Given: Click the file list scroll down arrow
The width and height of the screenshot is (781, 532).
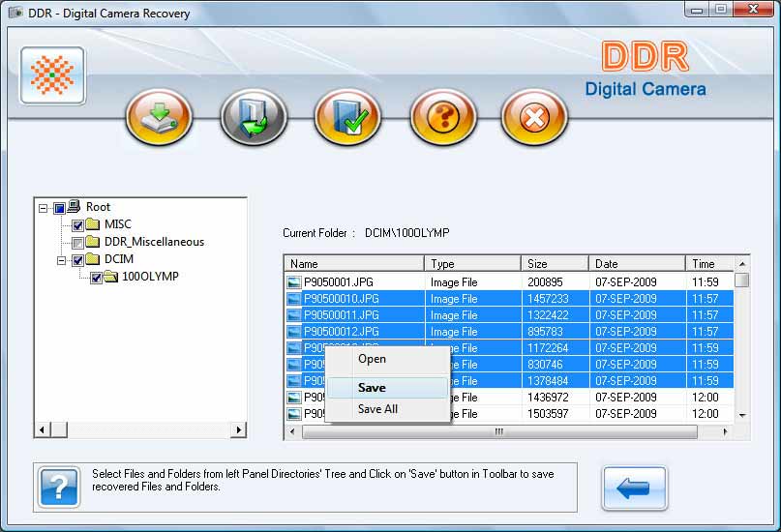Looking at the screenshot, I should point(742,415).
